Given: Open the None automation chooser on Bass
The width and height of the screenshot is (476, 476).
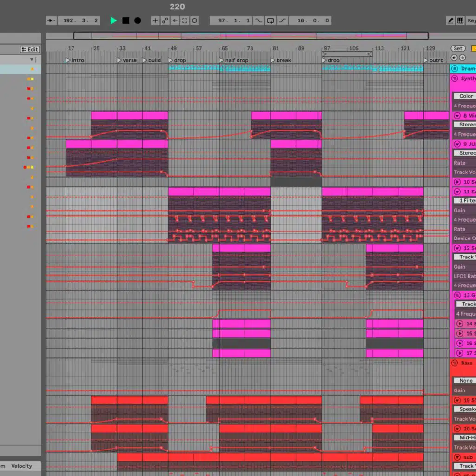Looking at the screenshot, I should [465, 380].
